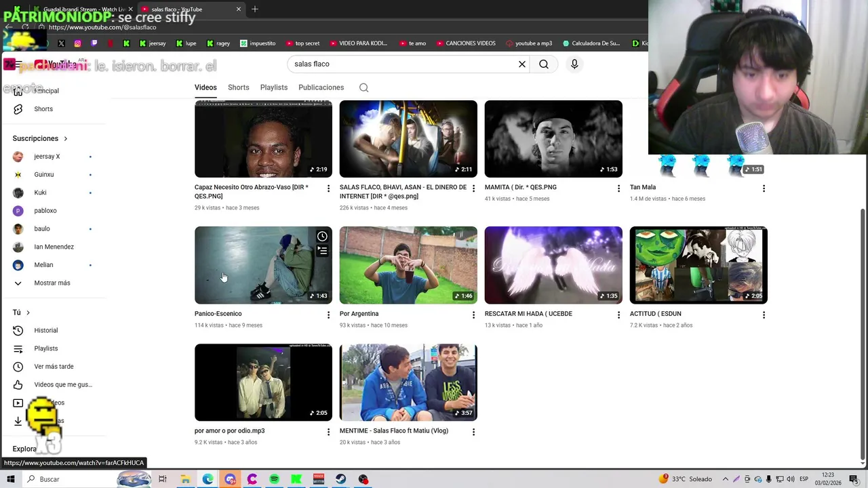Open options menu for RESCATAR MI HADA video
The height and width of the screenshot is (488, 868).
click(x=618, y=314)
